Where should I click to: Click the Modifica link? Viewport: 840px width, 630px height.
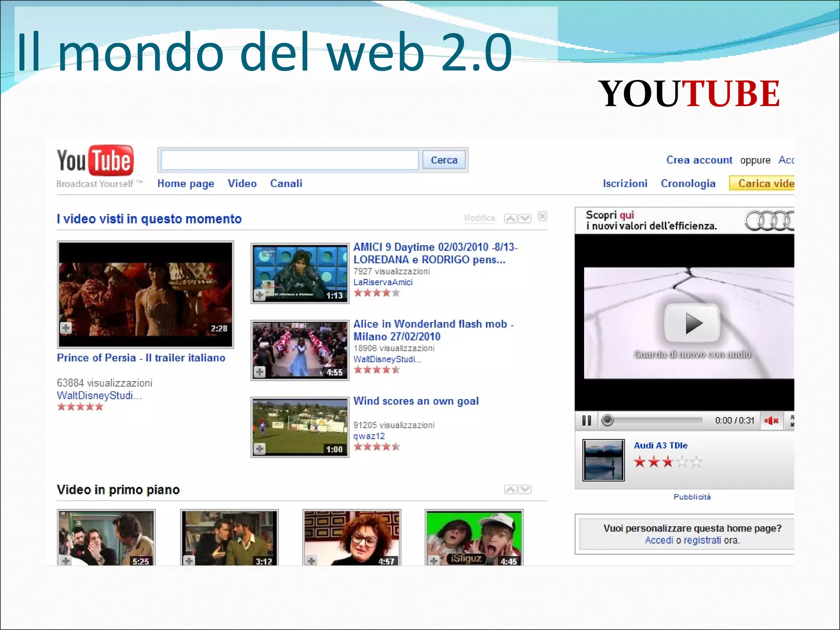[x=479, y=218]
